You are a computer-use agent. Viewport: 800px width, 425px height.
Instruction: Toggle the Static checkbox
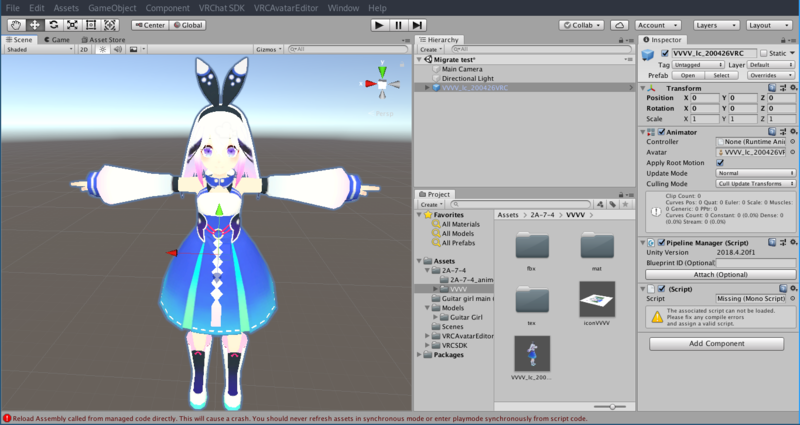pos(764,53)
